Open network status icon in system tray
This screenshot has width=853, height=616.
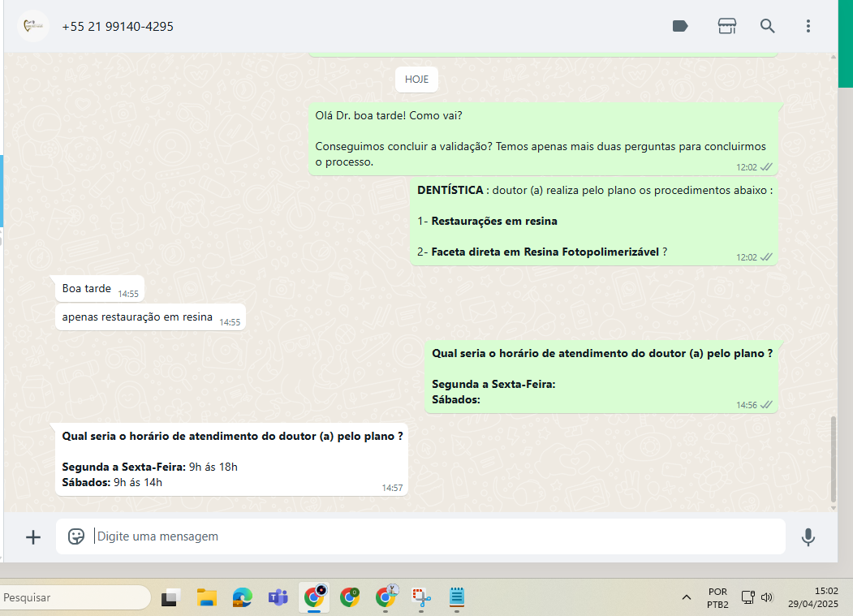click(x=748, y=597)
